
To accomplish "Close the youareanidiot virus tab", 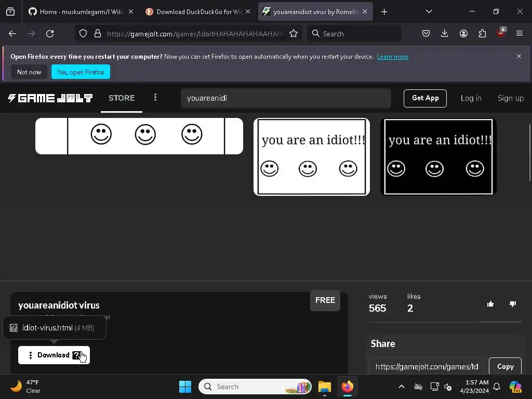I will (x=365, y=11).
